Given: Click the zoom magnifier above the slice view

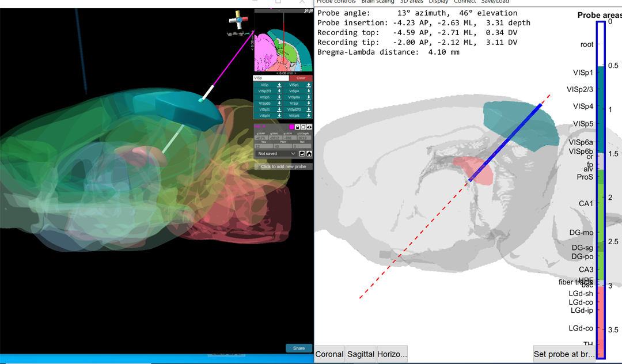Looking at the screenshot, I should coord(305,10).
